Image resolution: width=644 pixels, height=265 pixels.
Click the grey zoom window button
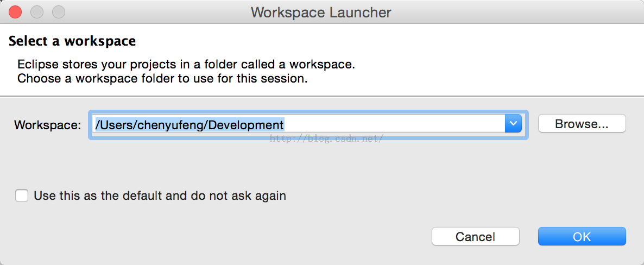click(59, 12)
